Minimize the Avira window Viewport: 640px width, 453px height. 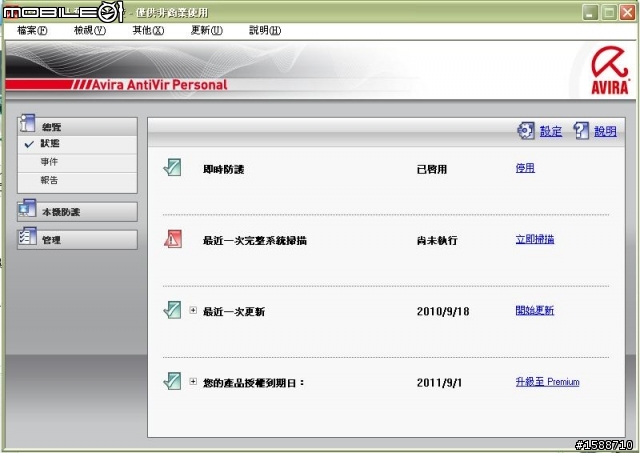click(x=589, y=13)
